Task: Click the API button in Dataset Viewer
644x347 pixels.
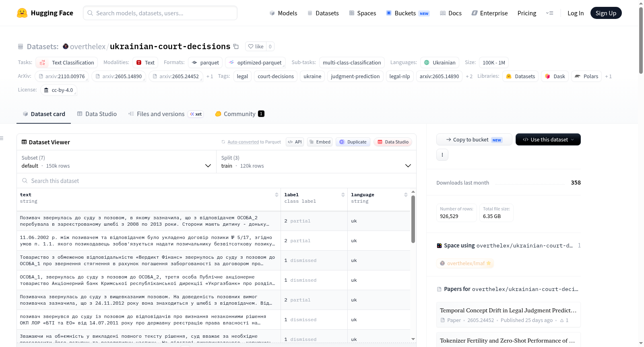Action: (295, 142)
